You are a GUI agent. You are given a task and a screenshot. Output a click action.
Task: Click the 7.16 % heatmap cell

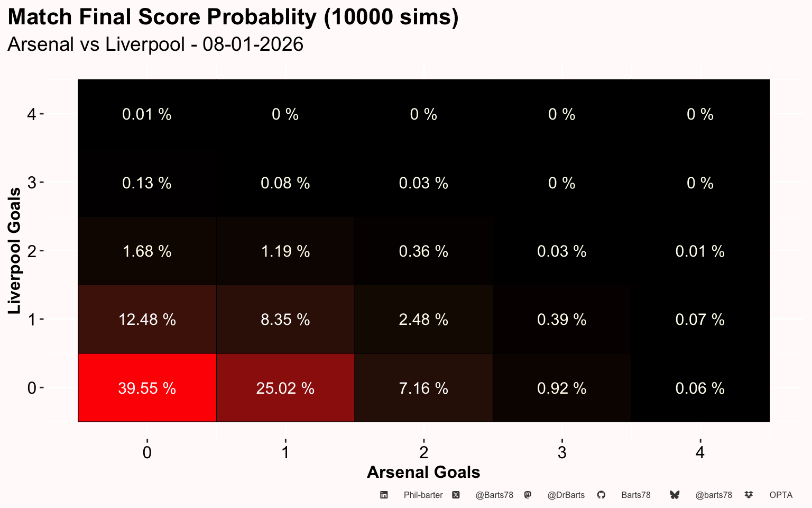(x=423, y=388)
